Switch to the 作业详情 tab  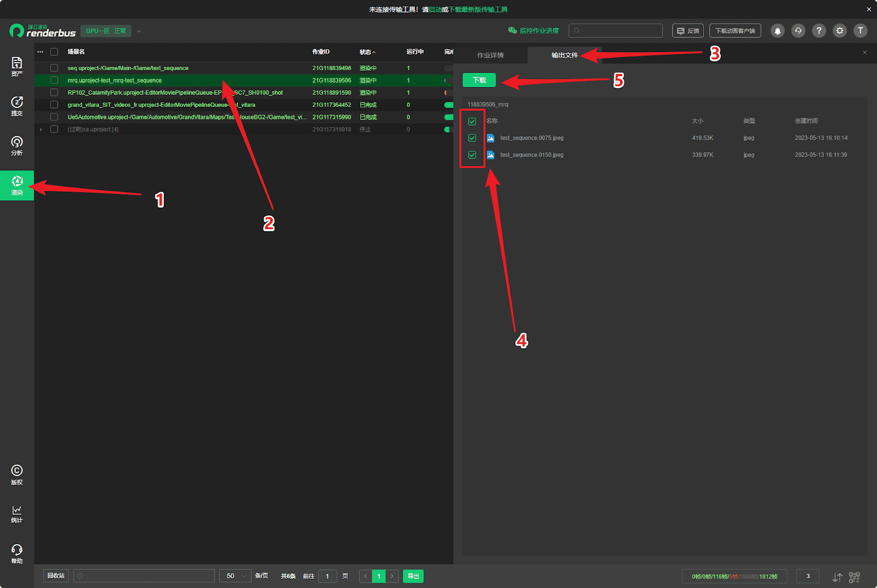[x=490, y=55]
